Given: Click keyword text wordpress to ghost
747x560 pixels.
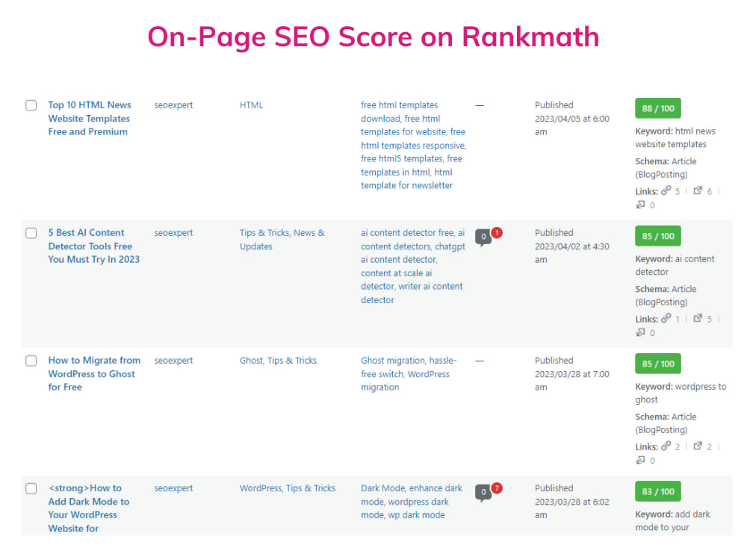Looking at the screenshot, I should [681, 393].
